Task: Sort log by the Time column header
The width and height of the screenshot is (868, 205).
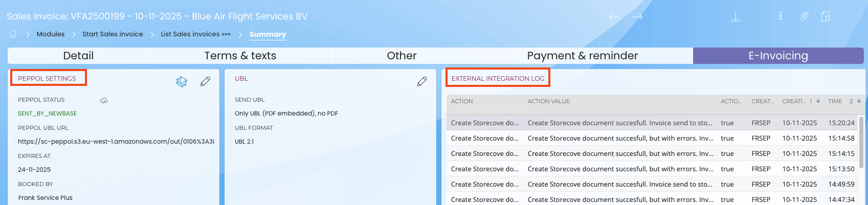Action: pyautogui.click(x=835, y=101)
